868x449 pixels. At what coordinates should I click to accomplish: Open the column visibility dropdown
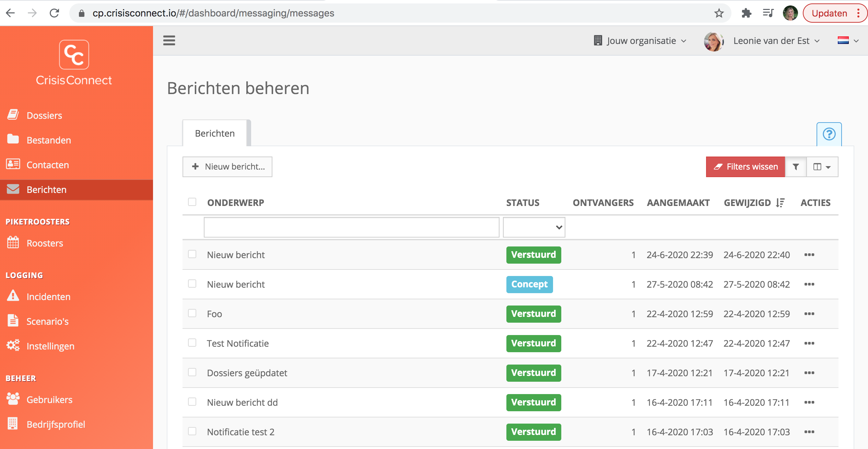[x=822, y=167]
